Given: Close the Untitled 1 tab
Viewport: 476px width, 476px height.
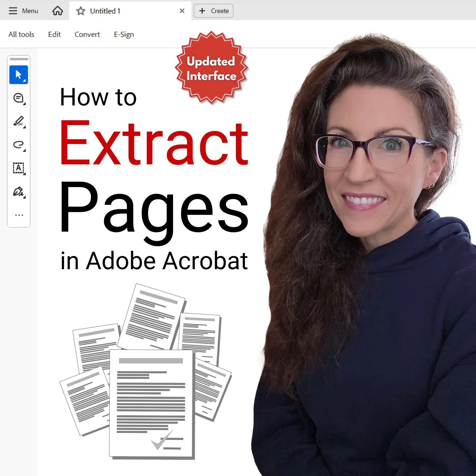Looking at the screenshot, I should 182,11.
